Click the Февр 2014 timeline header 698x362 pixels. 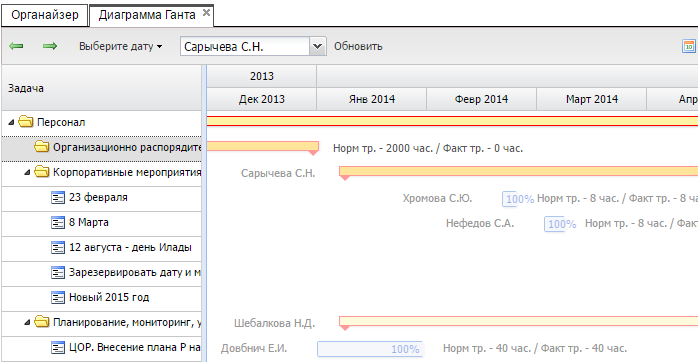[481, 99]
